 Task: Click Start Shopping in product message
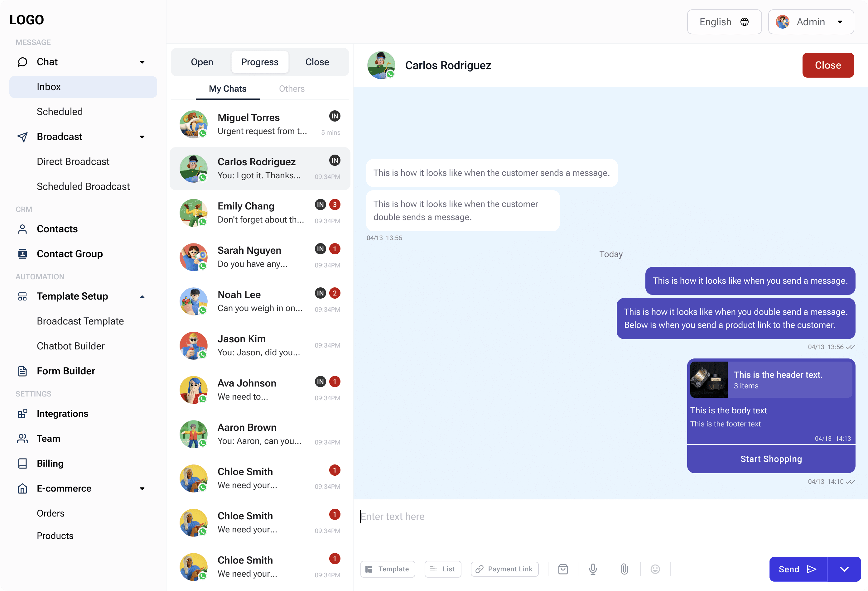(771, 459)
